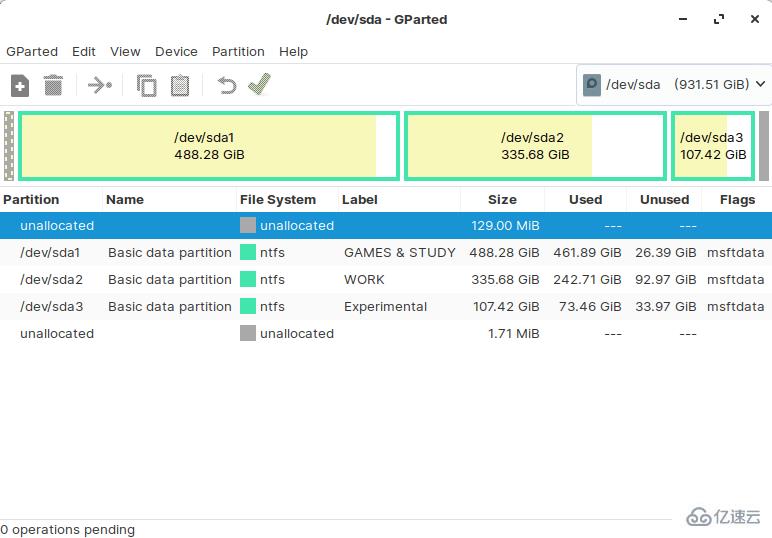
Task: Open the GParted menu
Action: (x=32, y=52)
